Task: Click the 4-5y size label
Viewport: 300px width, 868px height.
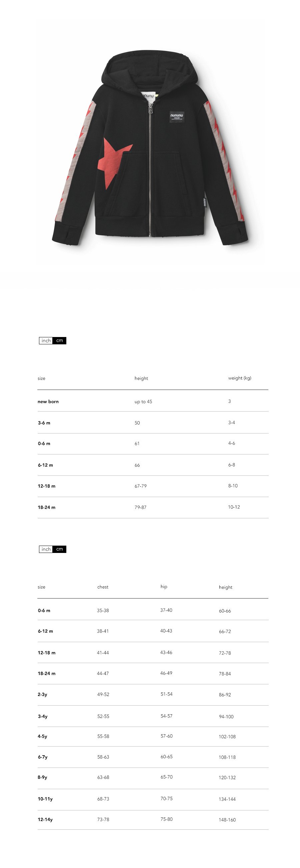Action: coord(43,736)
